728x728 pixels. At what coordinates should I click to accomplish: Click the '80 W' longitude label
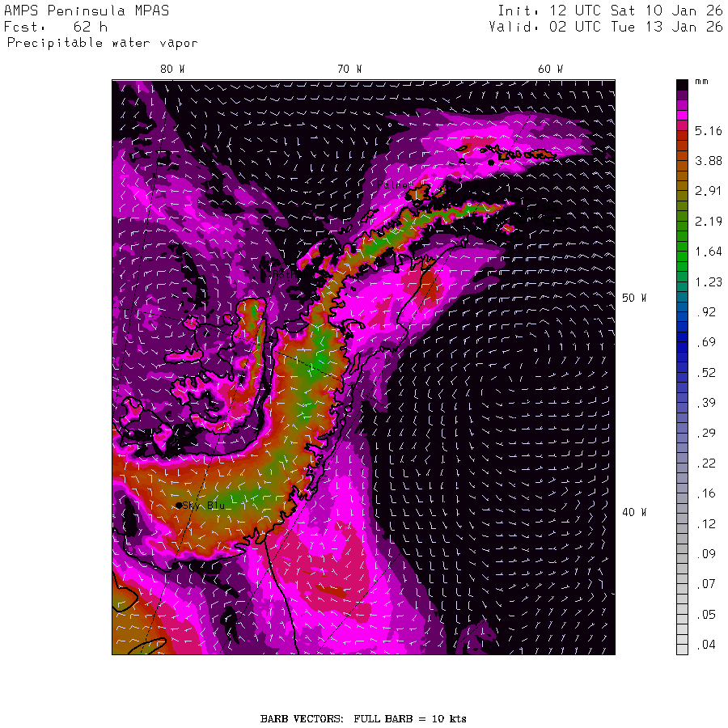coord(172,70)
